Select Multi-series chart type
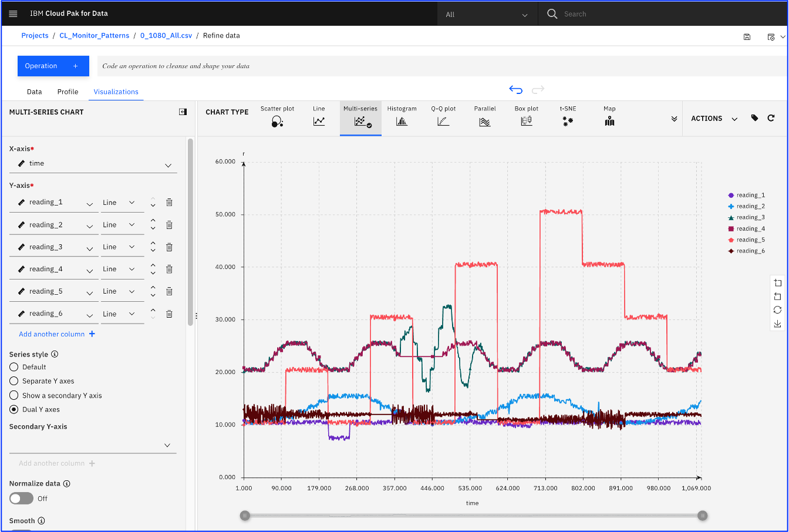Viewport: 789px width, 532px height. point(360,117)
